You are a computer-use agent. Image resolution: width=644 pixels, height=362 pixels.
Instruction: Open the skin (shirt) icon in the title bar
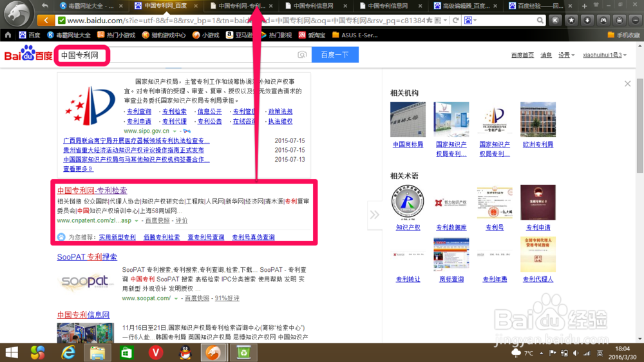pos(596,5)
